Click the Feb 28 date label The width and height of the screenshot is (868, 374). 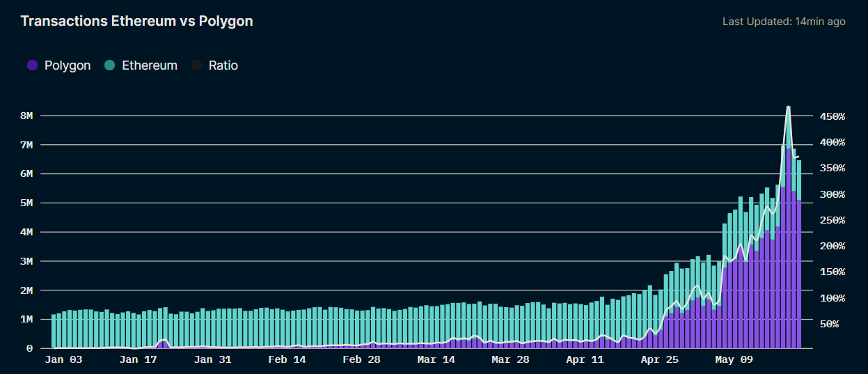click(361, 359)
